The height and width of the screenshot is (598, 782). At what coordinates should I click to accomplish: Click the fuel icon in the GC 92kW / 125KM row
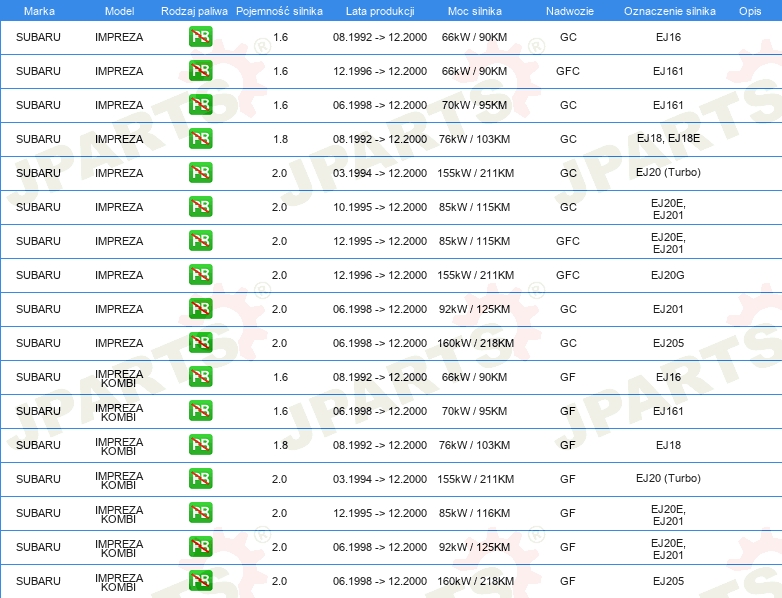pyautogui.click(x=200, y=309)
